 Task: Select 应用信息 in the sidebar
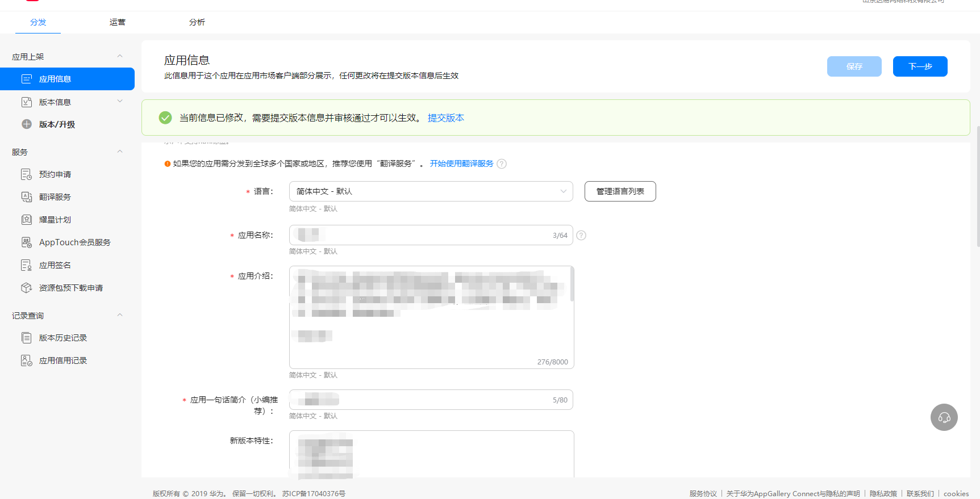point(67,79)
